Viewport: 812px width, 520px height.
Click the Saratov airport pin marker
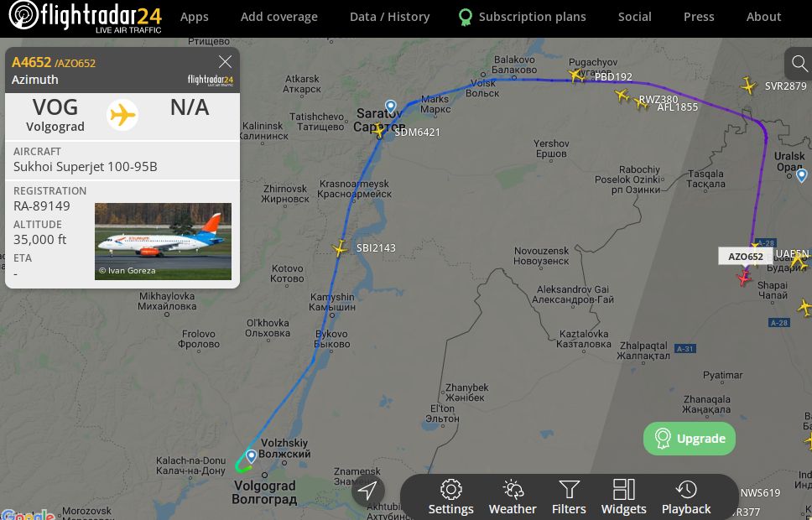(390, 107)
